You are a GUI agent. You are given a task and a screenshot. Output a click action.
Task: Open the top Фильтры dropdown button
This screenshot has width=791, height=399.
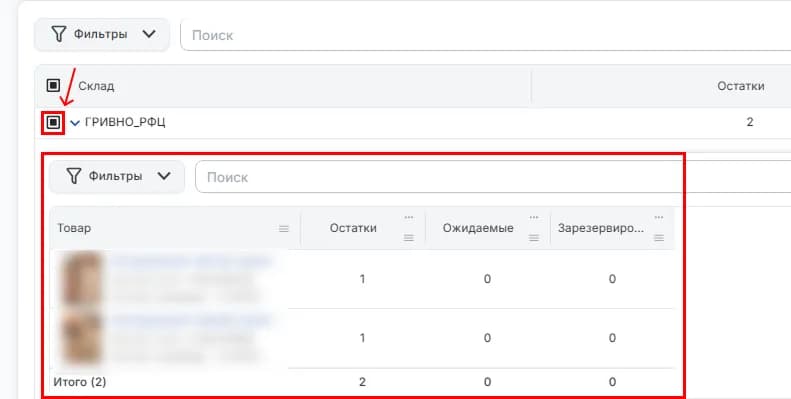pyautogui.click(x=102, y=34)
